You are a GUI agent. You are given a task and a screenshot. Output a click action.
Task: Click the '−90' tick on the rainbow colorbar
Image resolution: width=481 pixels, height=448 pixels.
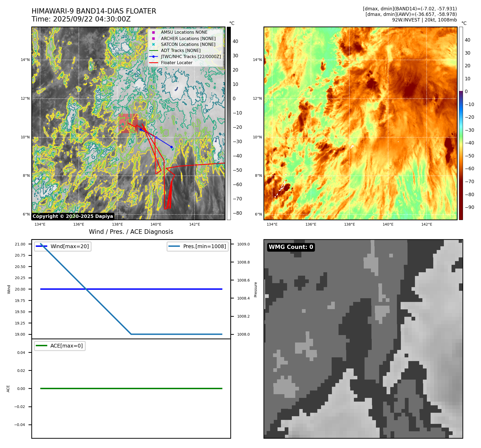(x=470, y=207)
